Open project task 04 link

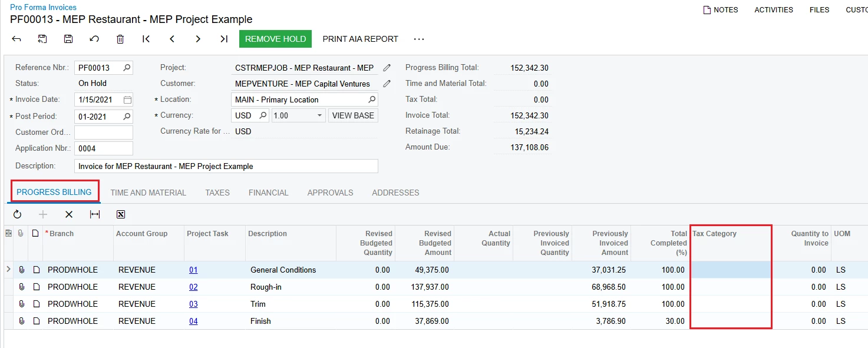(x=193, y=321)
